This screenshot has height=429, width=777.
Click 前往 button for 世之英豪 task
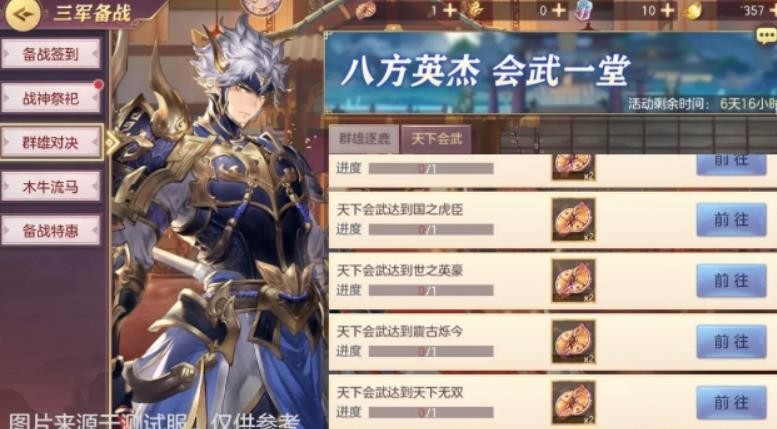click(x=731, y=281)
